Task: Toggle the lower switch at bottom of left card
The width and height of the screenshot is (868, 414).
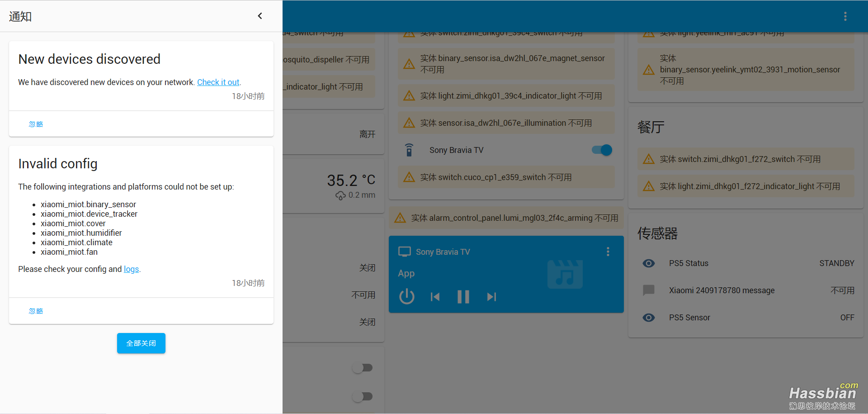Action: (363, 397)
